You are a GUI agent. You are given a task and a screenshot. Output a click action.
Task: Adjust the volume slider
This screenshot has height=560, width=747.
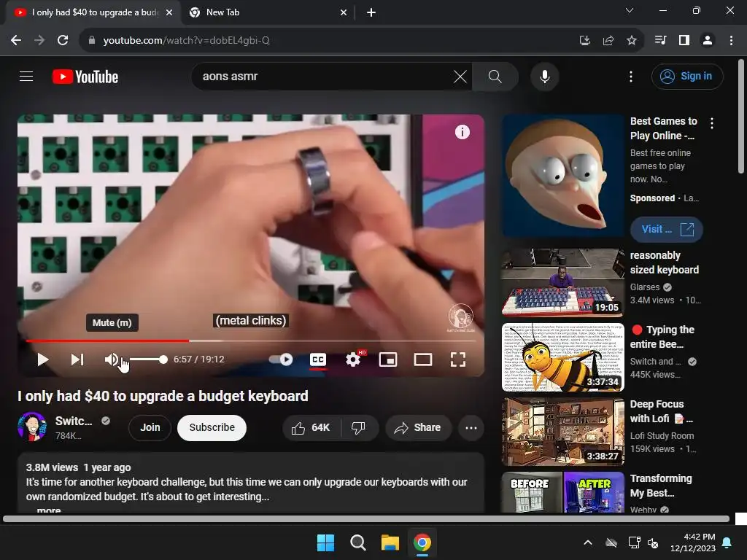pyautogui.click(x=148, y=359)
